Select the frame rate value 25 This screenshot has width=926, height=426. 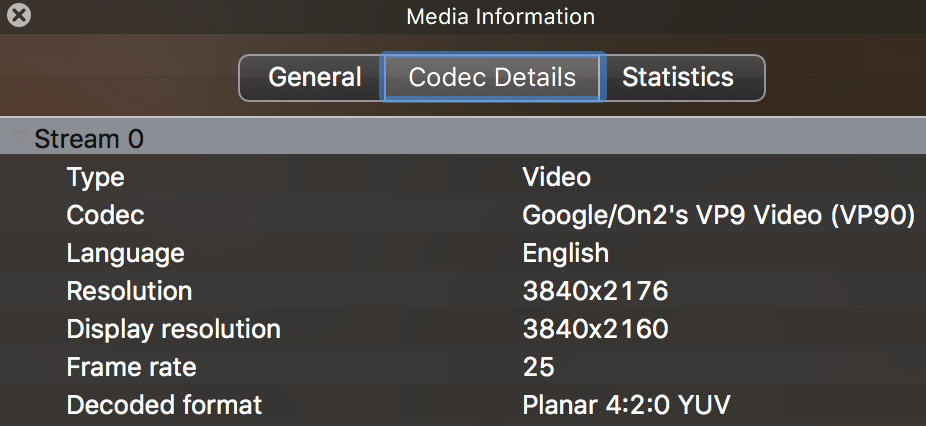coord(538,367)
